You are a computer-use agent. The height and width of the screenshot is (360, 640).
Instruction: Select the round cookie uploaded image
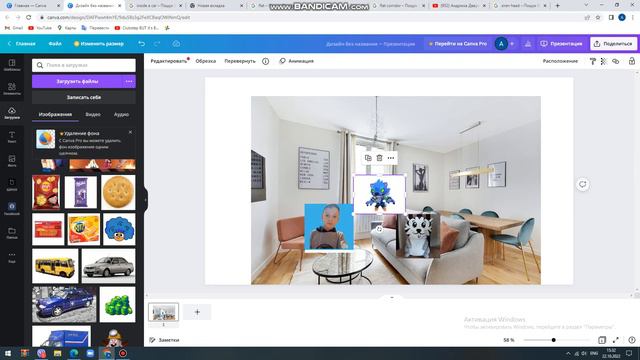tap(118, 193)
